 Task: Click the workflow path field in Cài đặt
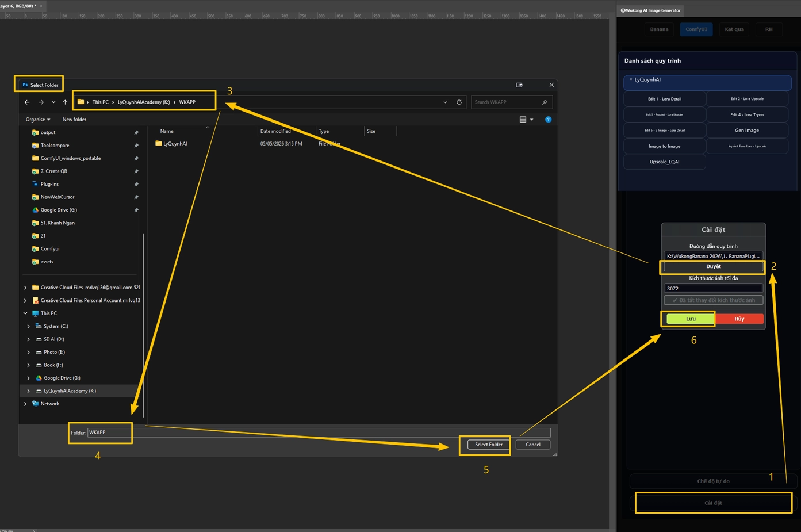pos(714,256)
